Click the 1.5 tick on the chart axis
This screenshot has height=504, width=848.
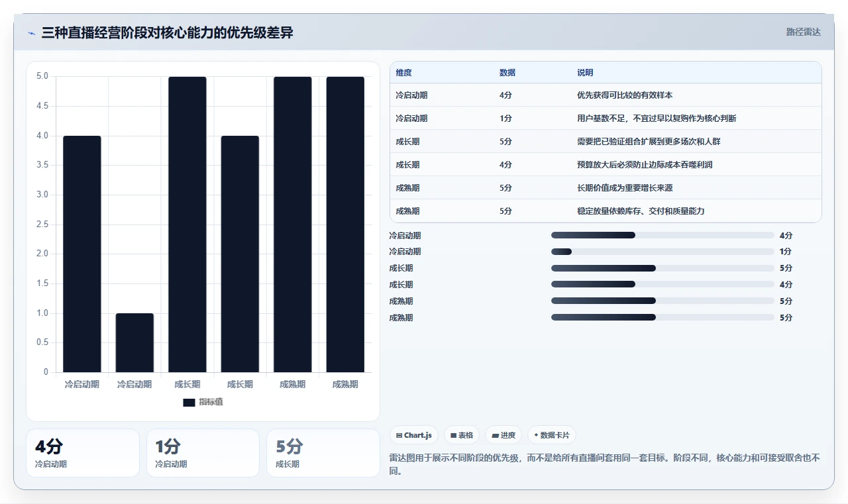click(42, 283)
